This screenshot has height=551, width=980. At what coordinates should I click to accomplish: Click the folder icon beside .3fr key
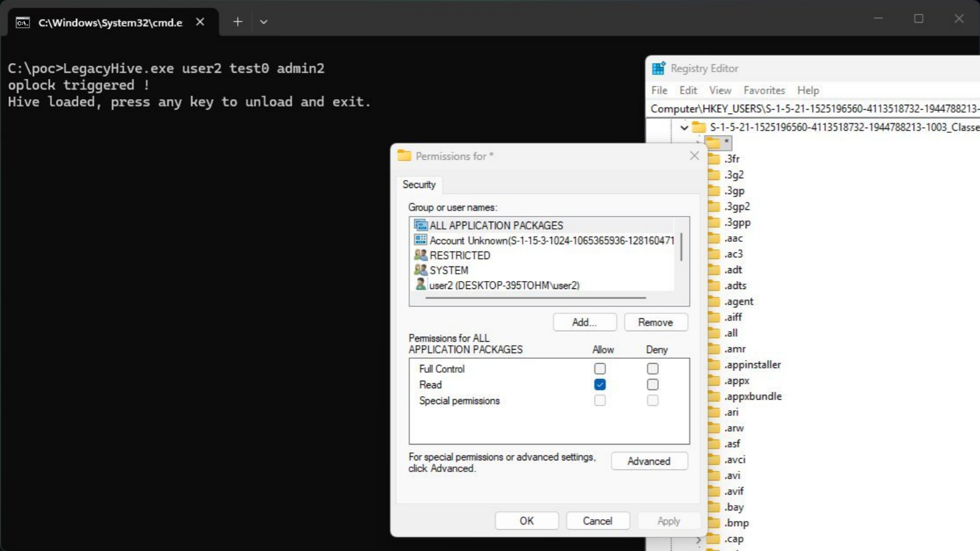714,159
